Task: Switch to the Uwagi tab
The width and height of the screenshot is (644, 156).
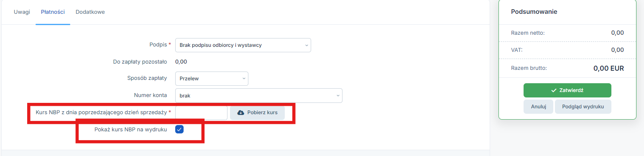Action: 22,12
